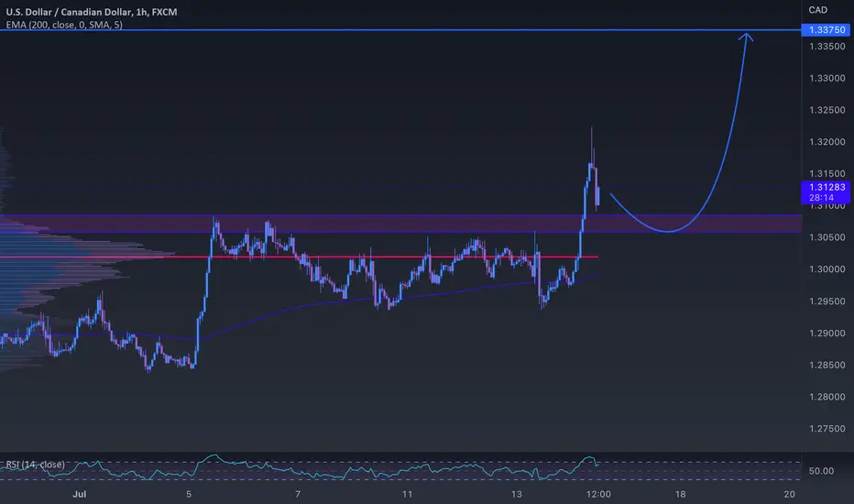Click the 18 date label on time axis
854x504 pixels.
(680, 494)
